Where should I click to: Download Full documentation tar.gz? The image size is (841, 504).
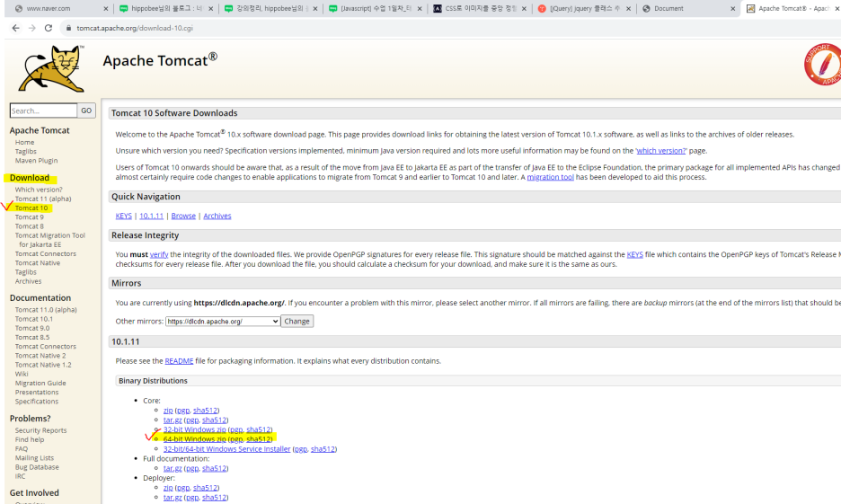[x=173, y=468]
